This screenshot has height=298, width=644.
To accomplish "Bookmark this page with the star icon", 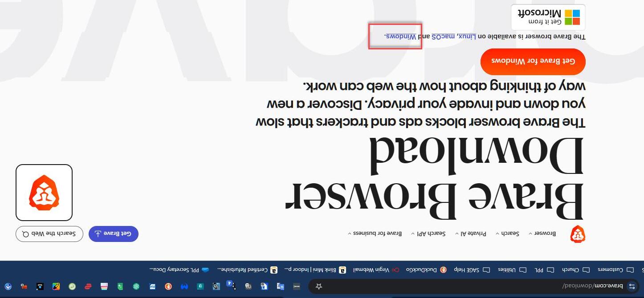I will 319,286.
